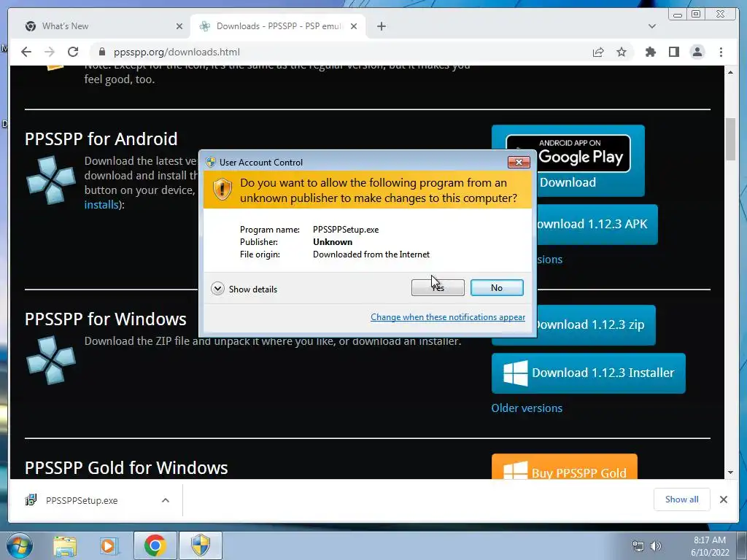Share this page via share icon
The height and width of the screenshot is (560, 747).
pyautogui.click(x=598, y=52)
